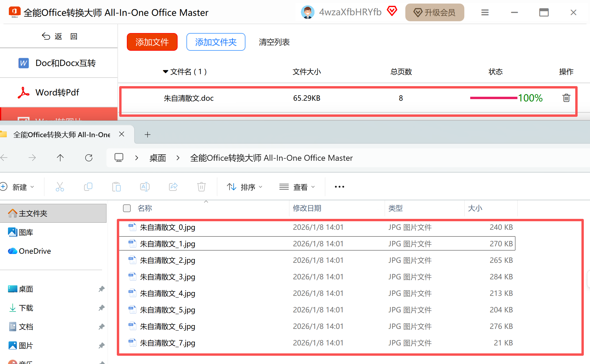This screenshot has height=364, width=590.
Task: Delete 朱自清散文.doc with trash icon
Action: (566, 98)
